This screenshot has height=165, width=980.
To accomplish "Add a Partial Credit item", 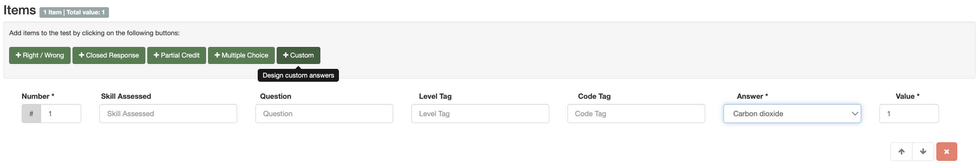I will 176,55.
